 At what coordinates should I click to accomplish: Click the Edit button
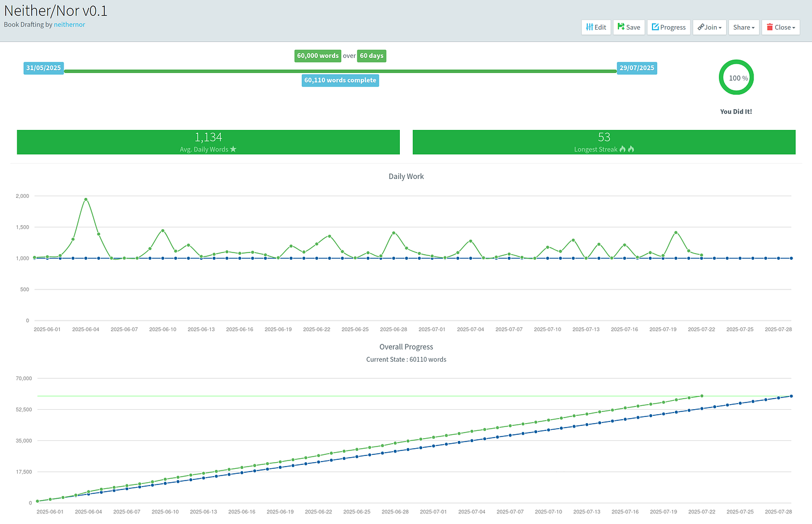pos(596,27)
